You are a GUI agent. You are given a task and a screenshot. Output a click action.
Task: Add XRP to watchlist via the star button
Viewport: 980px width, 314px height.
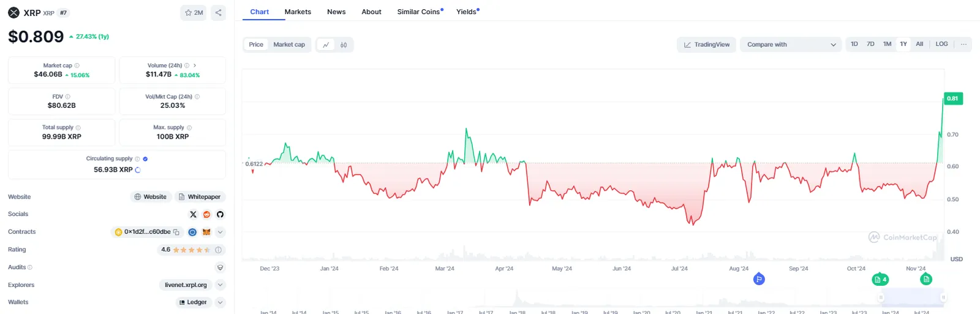pos(194,13)
